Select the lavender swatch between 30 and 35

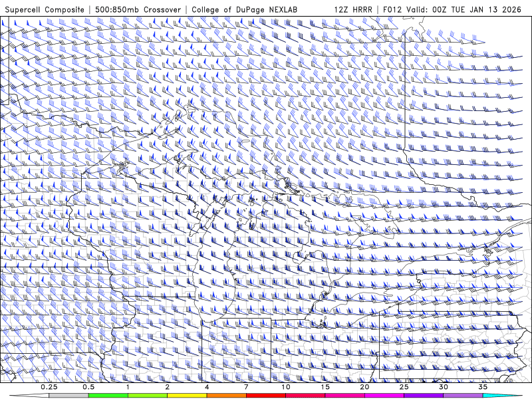point(463,396)
